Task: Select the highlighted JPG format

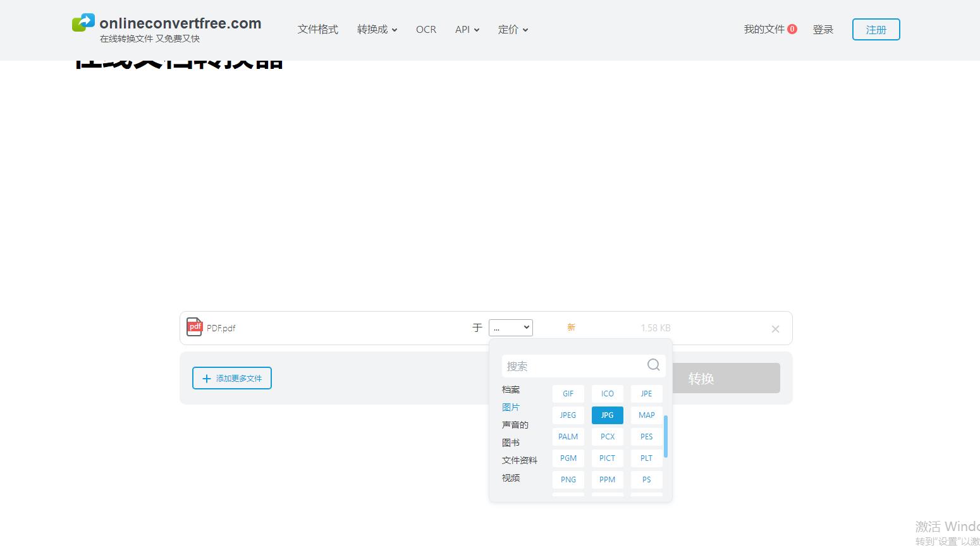Action: click(606, 415)
